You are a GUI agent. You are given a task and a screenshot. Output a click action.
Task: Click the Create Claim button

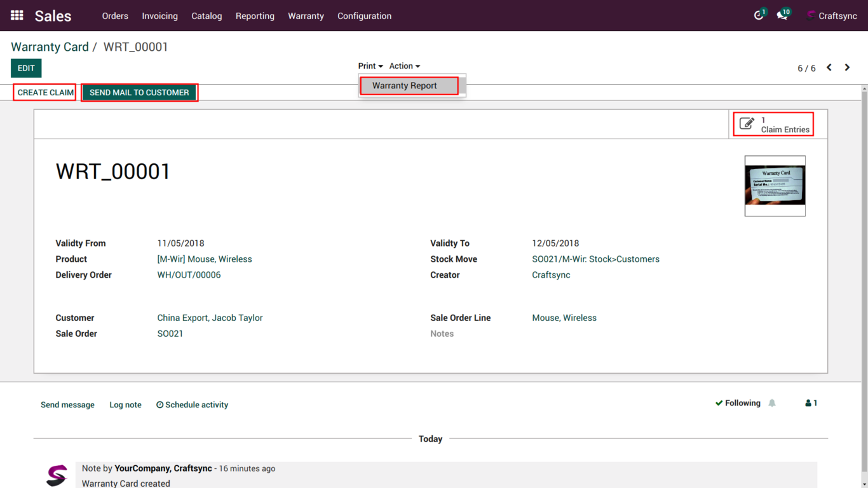[45, 93]
